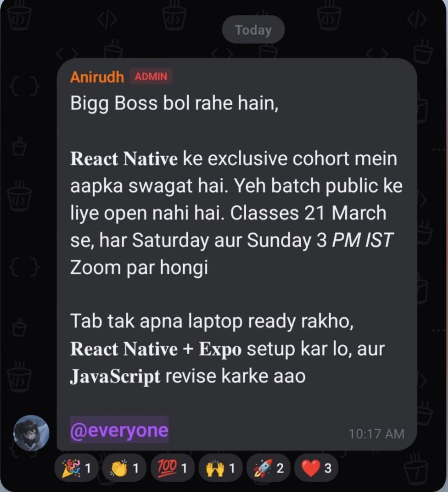Click the italic PM IST text

(362, 240)
